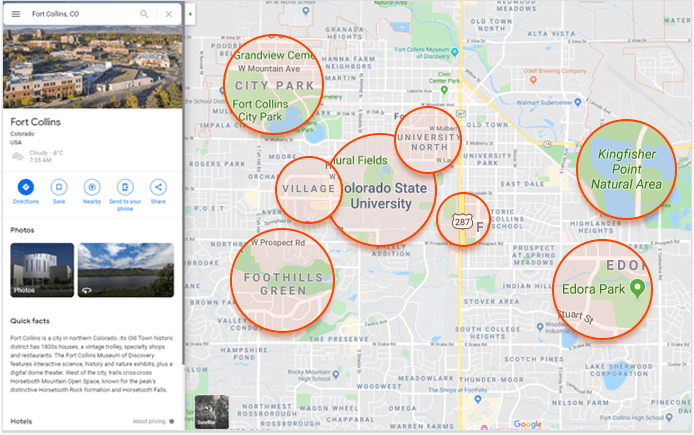
Task: Click the Fort Collins place title
Action: (35, 122)
